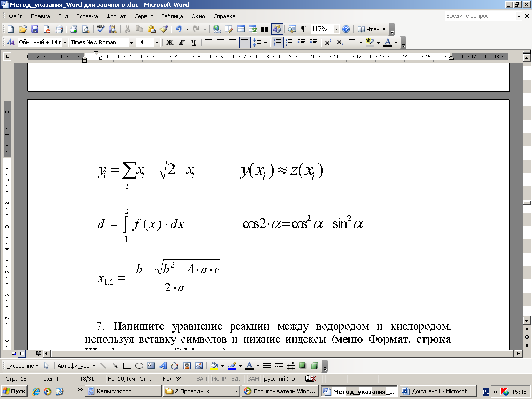
Task: Expand the style list 'Обычный + 14 г'
Action: tap(65, 43)
